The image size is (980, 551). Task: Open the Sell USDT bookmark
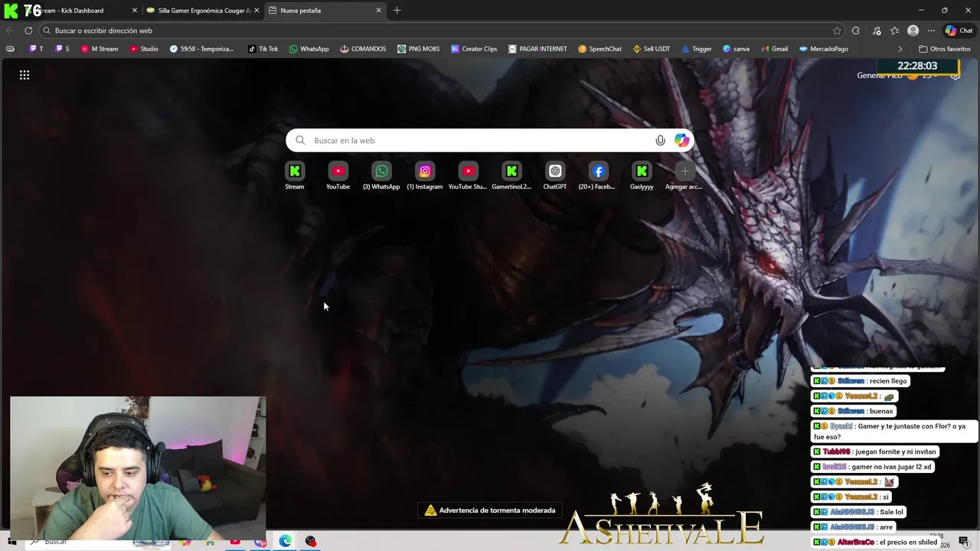[x=651, y=49]
